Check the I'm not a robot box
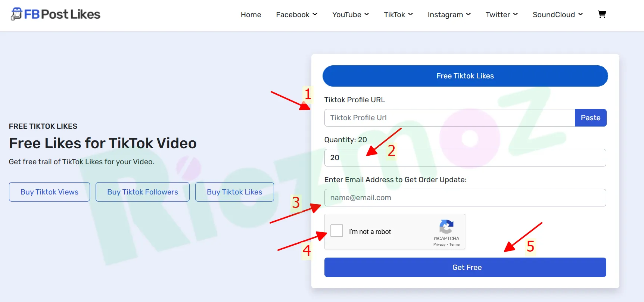 337,231
